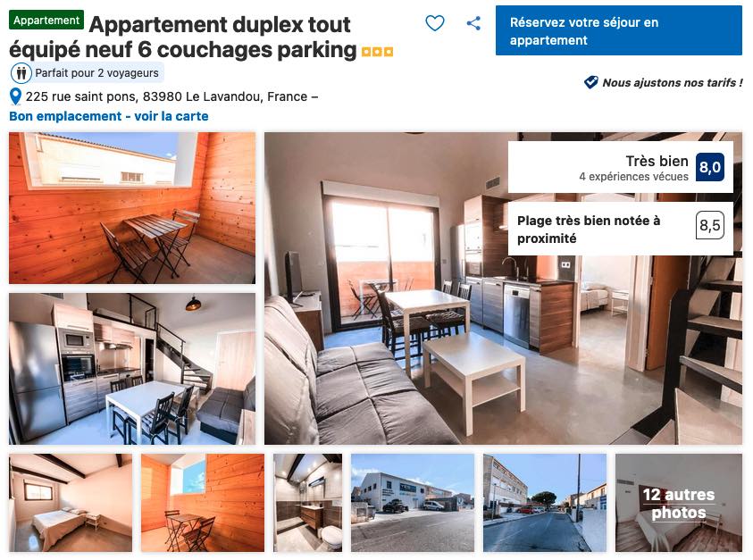This screenshot has width=753, height=560.
Task: Open the street view thumbnail photo
Action: 545,503
